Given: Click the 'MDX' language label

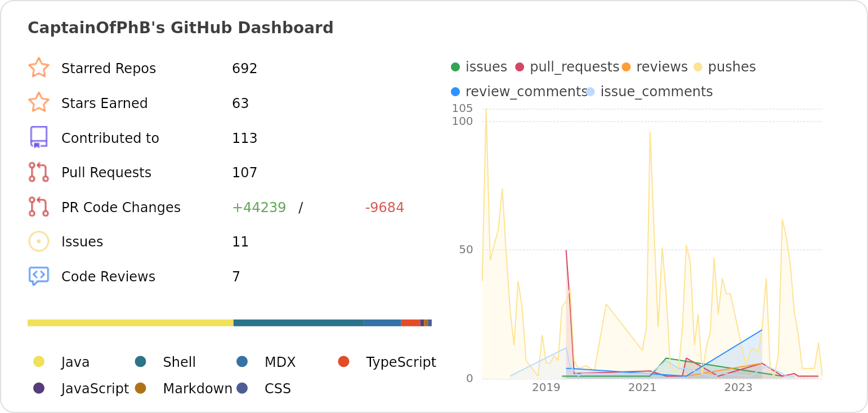Looking at the screenshot, I should [x=280, y=362].
